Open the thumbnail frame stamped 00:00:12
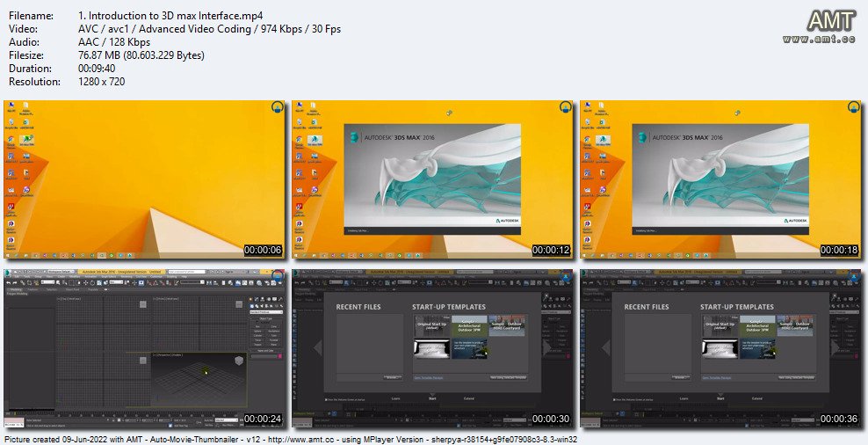The image size is (868, 445). [x=432, y=179]
